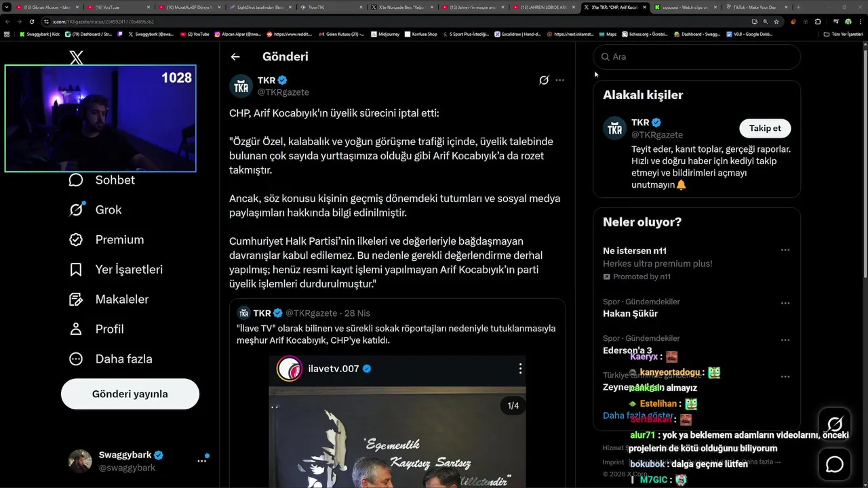Open the apps grid icon in bookmarks bar

point(7,34)
